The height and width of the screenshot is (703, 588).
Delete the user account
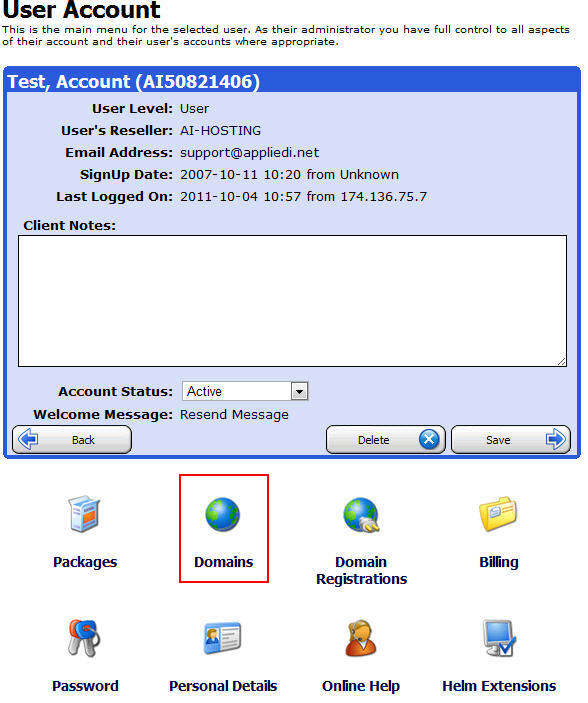385,440
